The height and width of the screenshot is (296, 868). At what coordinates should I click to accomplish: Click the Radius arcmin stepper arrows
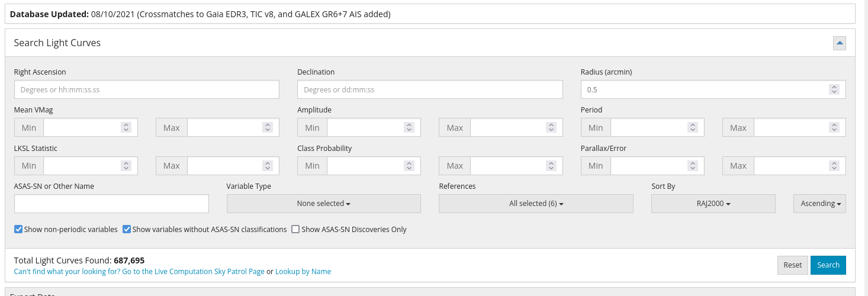click(834, 89)
